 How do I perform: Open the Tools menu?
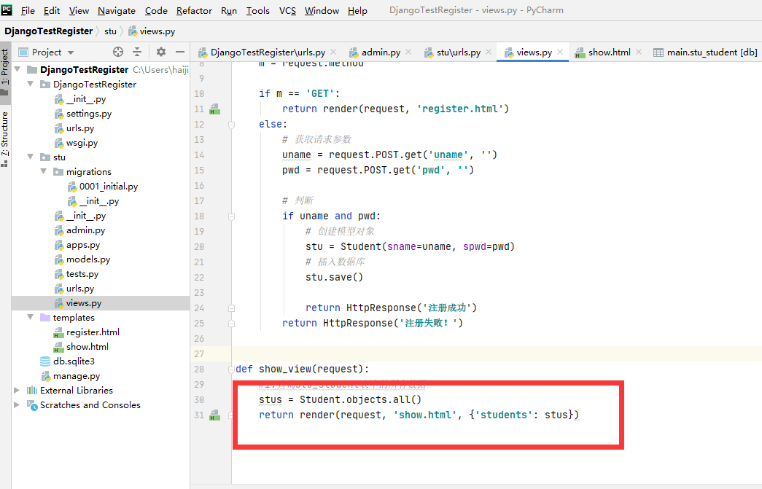(x=258, y=10)
